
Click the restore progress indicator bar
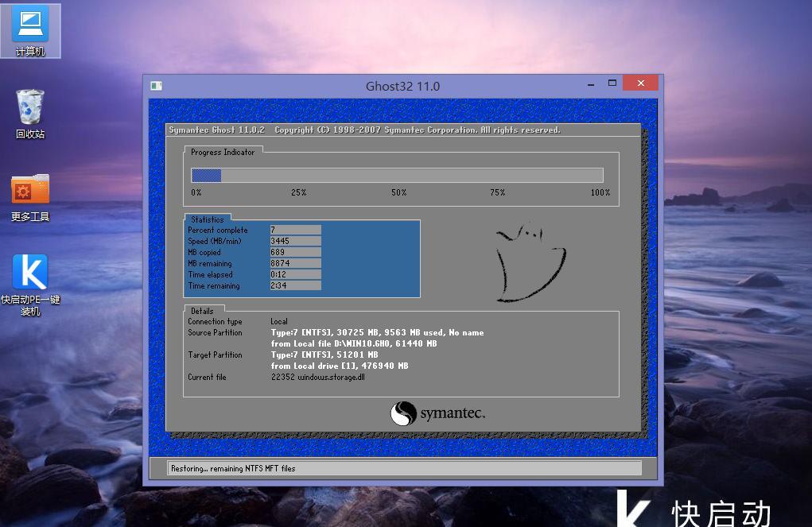[397, 175]
